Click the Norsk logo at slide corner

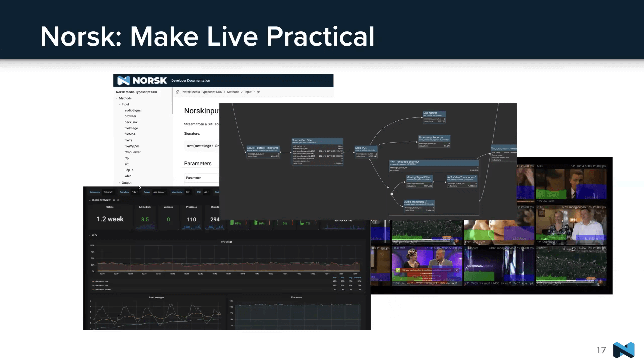(x=624, y=350)
